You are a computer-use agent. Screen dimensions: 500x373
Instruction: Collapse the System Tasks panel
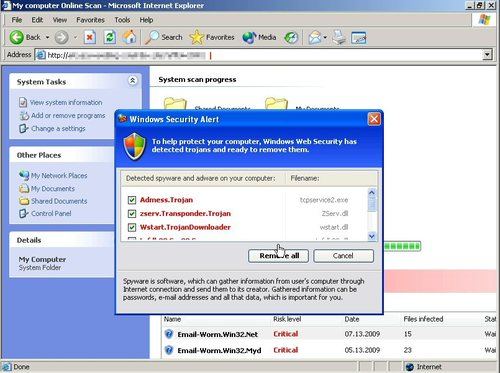pos(132,80)
